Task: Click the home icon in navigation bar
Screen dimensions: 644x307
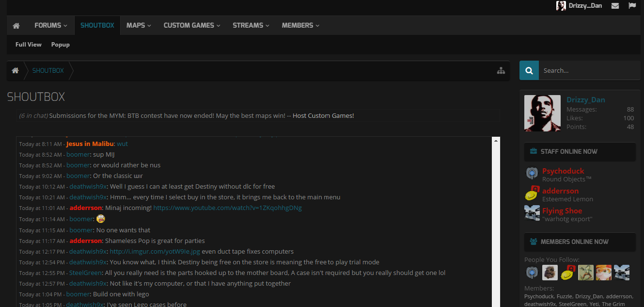Action: (16, 25)
